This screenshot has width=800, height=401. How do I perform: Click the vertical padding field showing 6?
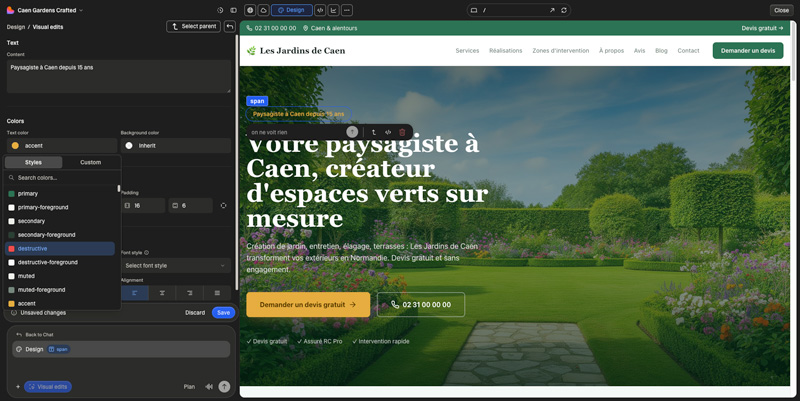tap(190, 206)
